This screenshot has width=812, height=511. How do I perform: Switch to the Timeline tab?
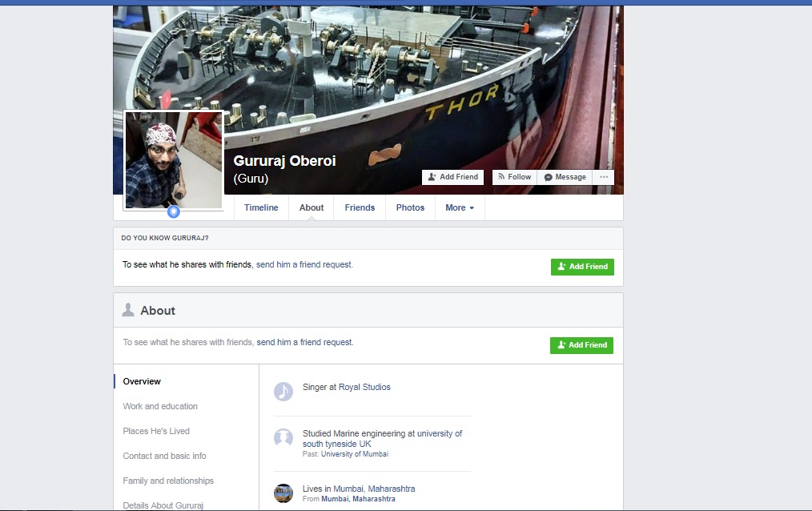261,207
